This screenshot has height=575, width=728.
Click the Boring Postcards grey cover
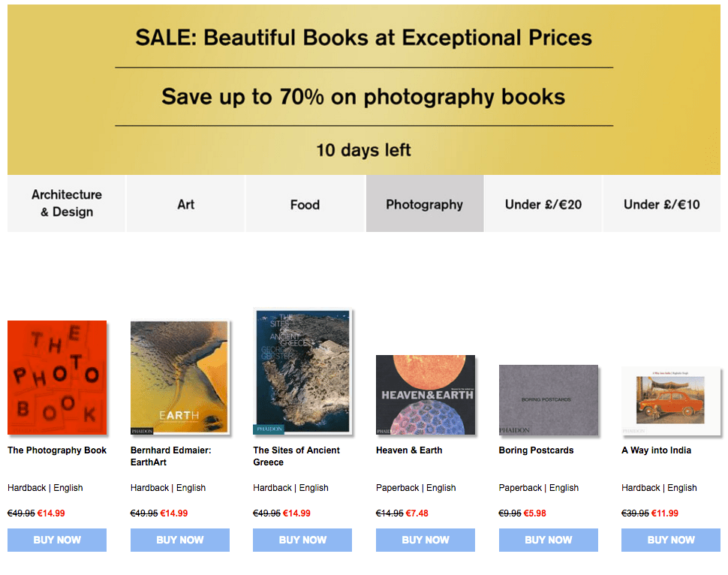(549, 399)
